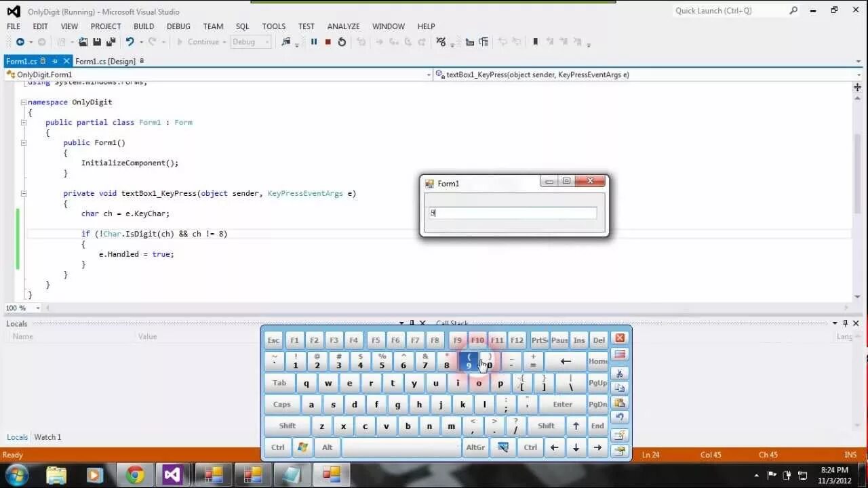Click the Navigate Backward toolbar arrow
The height and width of the screenshot is (488, 868).
20,42
